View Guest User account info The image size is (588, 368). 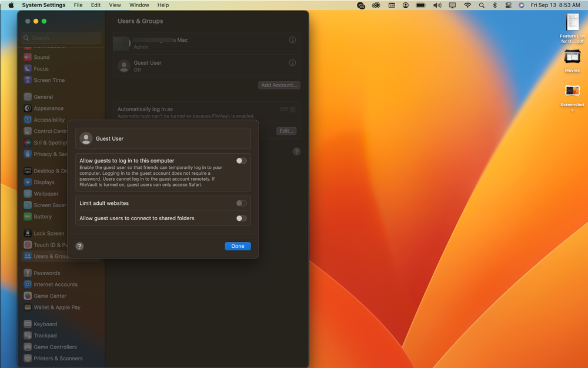pos(292,62)
